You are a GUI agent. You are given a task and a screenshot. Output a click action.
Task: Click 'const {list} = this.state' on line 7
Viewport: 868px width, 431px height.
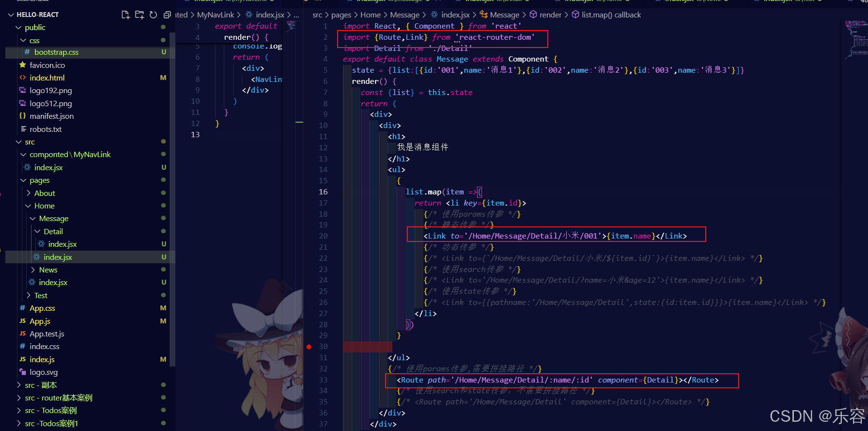417,93
